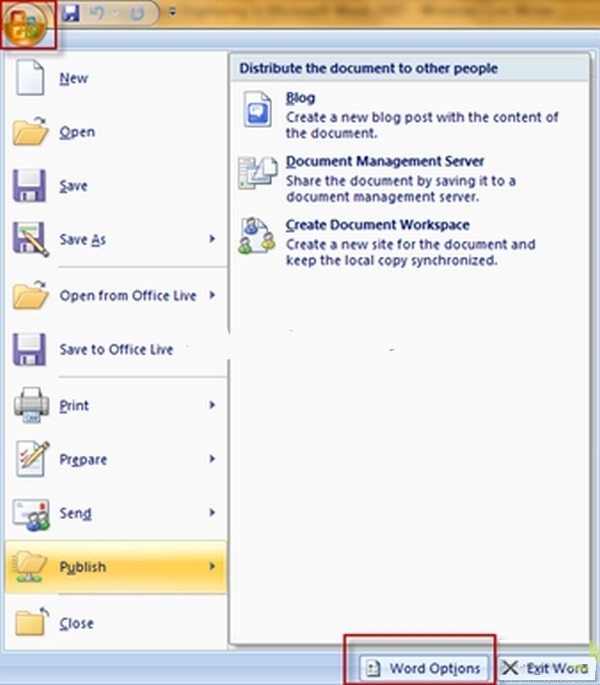This screenshot has width=600, height=685.
Task: Click the Undo arrow in Quick Access Toolbar
Action: [99, 14]
